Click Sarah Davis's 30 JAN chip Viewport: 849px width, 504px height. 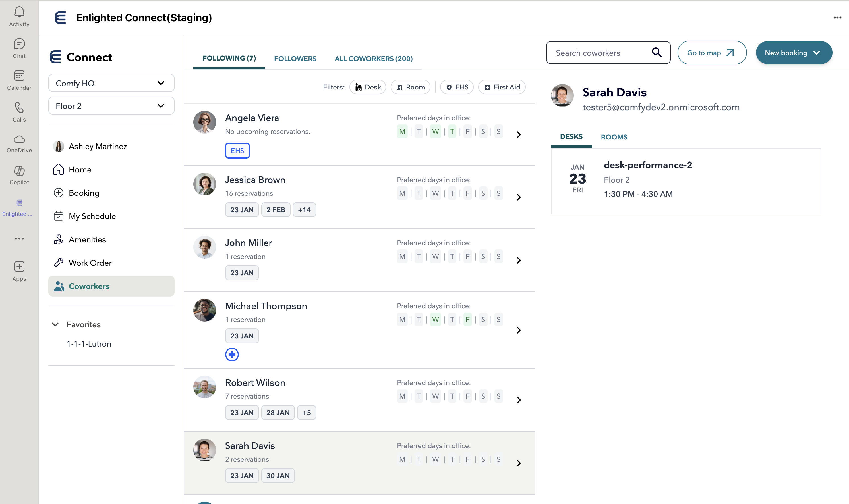pos(278,476)
